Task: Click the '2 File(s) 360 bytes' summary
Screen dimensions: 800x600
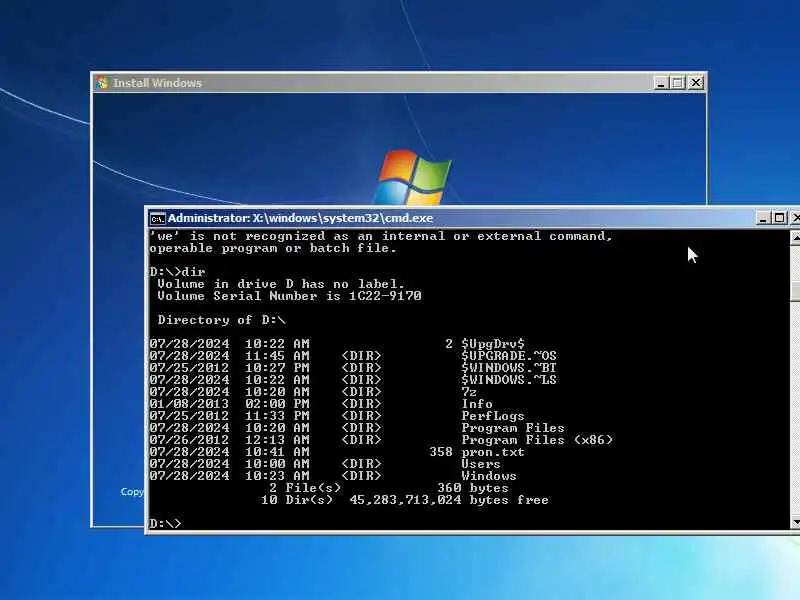Action: click(x=389, y=488)
